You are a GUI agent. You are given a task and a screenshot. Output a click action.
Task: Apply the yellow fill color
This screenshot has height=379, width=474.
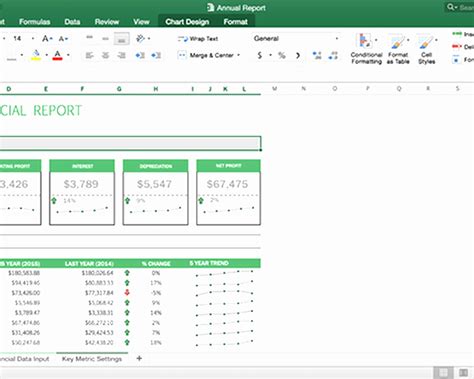[x=36, y=55]
